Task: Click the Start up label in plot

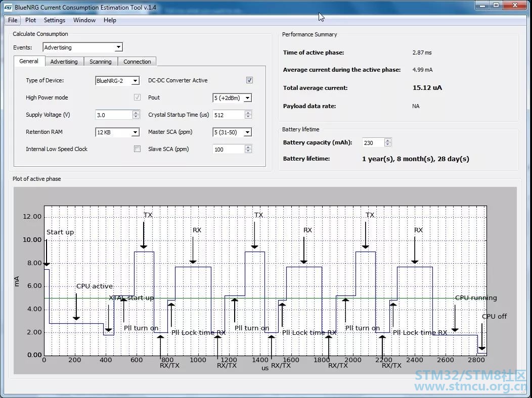Action: (x=60, y=232)
